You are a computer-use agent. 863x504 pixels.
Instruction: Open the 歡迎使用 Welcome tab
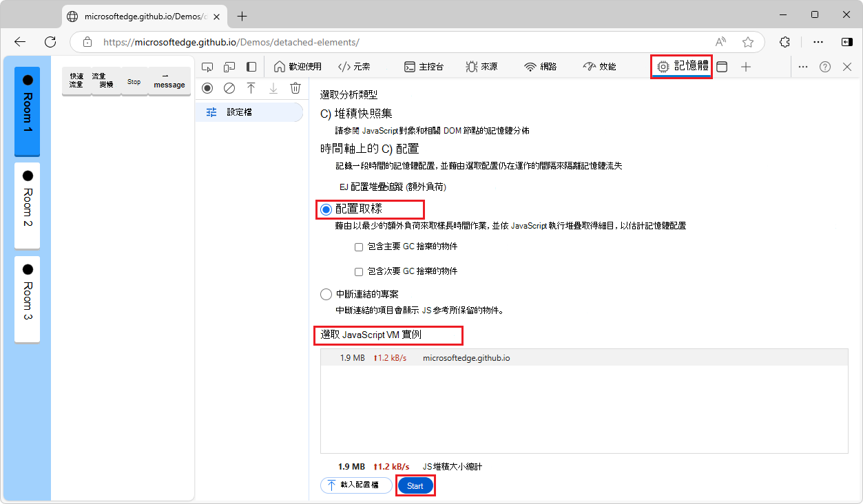(298, 67)
